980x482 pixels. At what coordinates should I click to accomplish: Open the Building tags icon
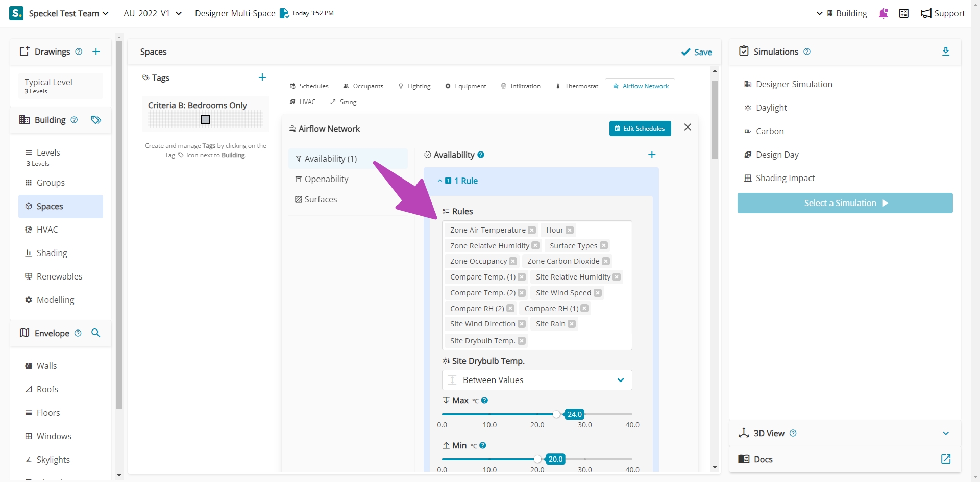click(x=96, y=120)
